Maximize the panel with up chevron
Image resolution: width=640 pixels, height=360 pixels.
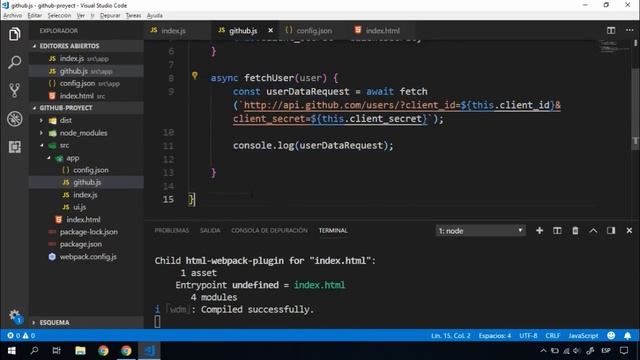[x=593, y=231]
